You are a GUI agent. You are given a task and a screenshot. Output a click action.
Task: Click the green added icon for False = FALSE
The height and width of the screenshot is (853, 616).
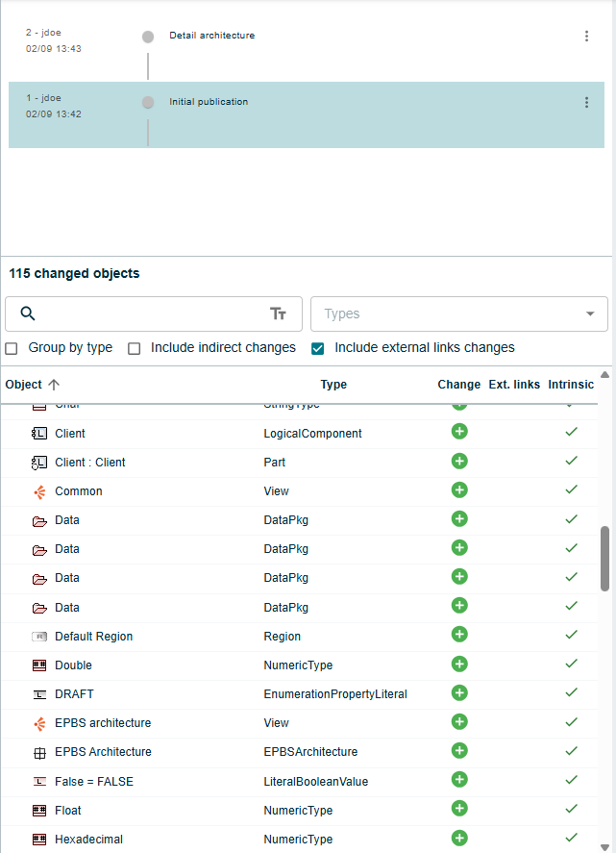click(459, 780)
